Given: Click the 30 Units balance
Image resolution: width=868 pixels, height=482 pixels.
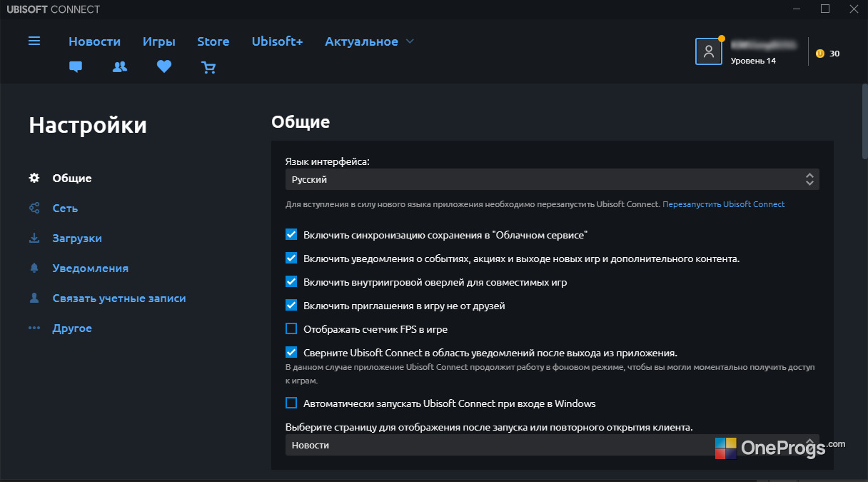Looking at the screenshot, I should 834,54.
